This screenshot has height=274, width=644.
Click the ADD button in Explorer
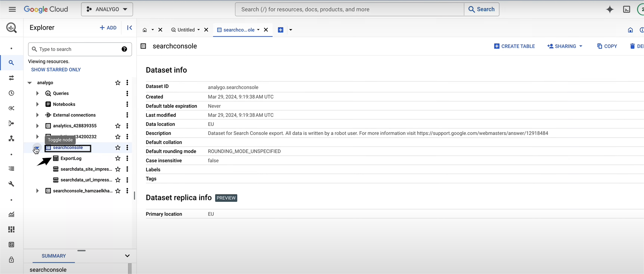pos(108,28)
